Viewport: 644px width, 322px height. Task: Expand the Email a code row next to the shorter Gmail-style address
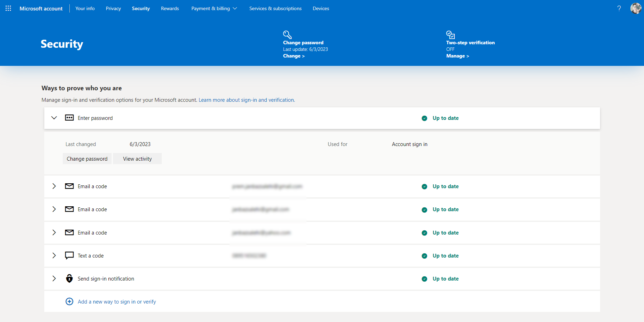tap(54, 209)
